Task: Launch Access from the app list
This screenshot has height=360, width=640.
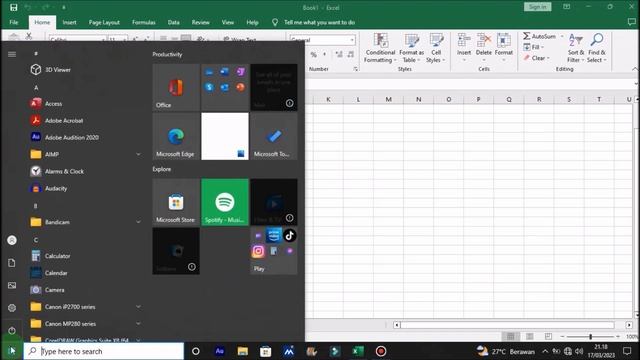Action: coord(84,104)
